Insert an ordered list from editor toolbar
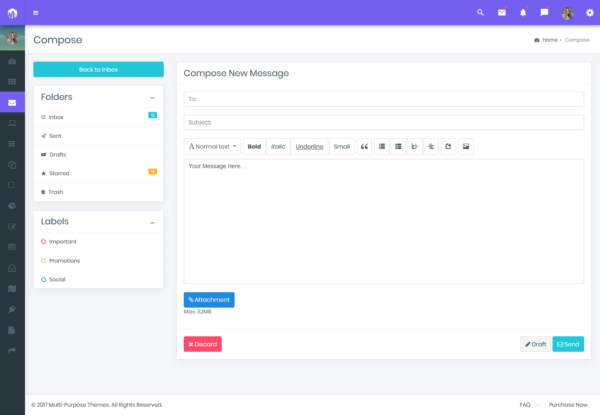This screenshot has height=415, width=600. [x=398, y=146]
